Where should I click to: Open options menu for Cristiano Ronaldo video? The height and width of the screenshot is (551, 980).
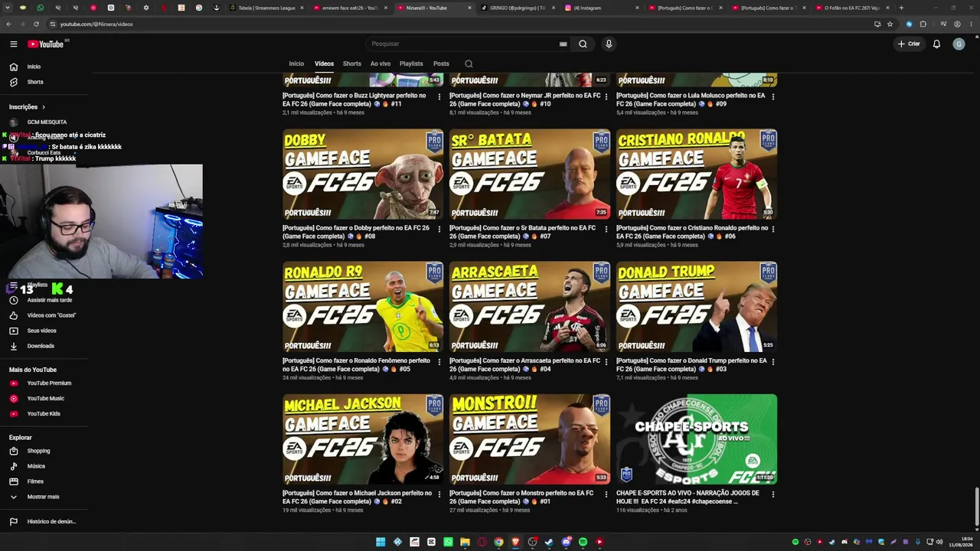[x=773, y=230]
